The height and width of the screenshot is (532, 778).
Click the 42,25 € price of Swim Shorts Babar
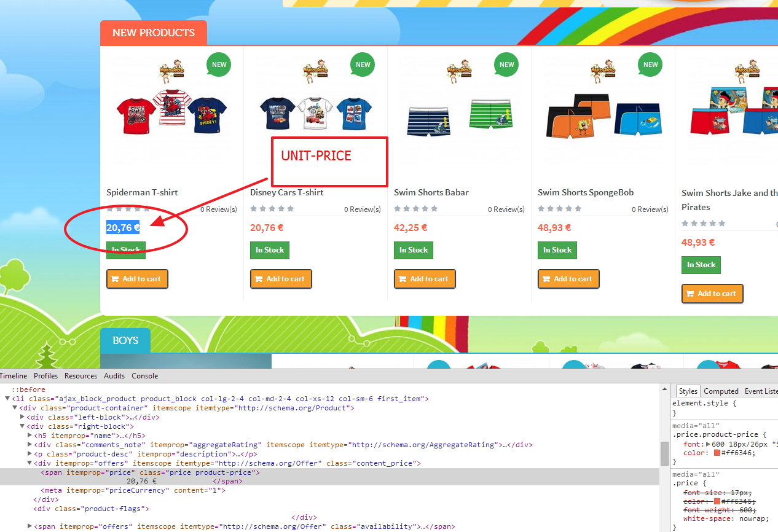point(411,227)
